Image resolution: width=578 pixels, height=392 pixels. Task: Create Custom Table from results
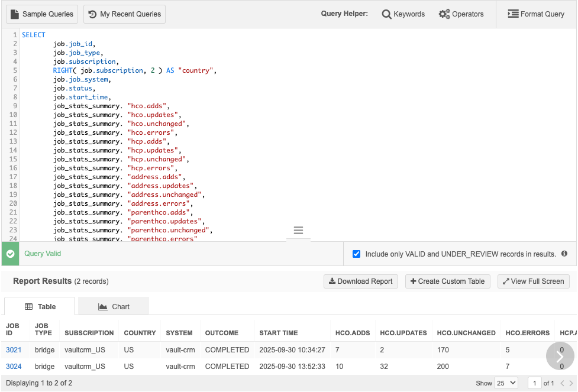click(447, 281)
